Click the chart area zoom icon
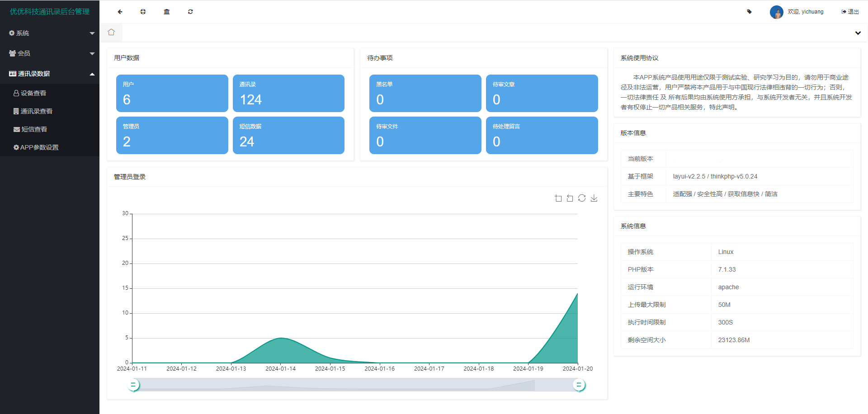Image resolution: width=868 pixels, height=414 pixels. pos(558,198)
